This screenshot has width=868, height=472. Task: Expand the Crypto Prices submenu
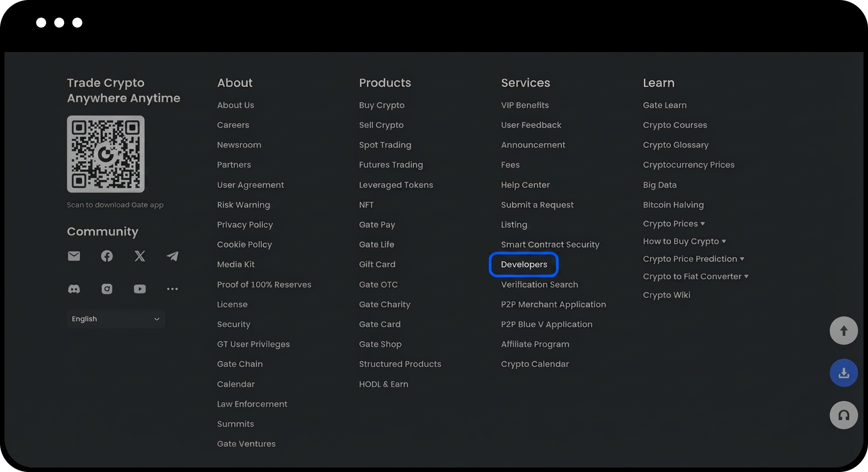coord(674,224)
